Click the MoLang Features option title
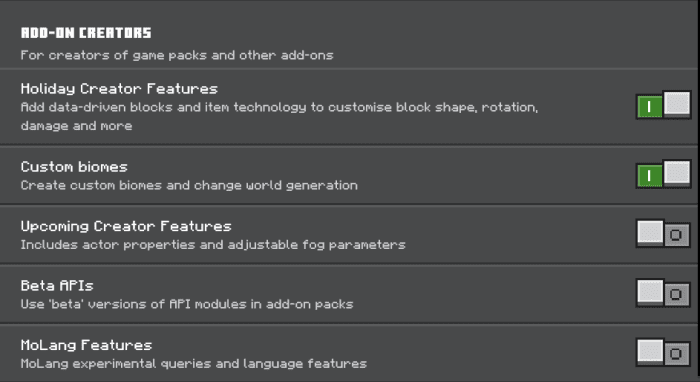This screenshot has width=700, height=382. coord(86,345)
